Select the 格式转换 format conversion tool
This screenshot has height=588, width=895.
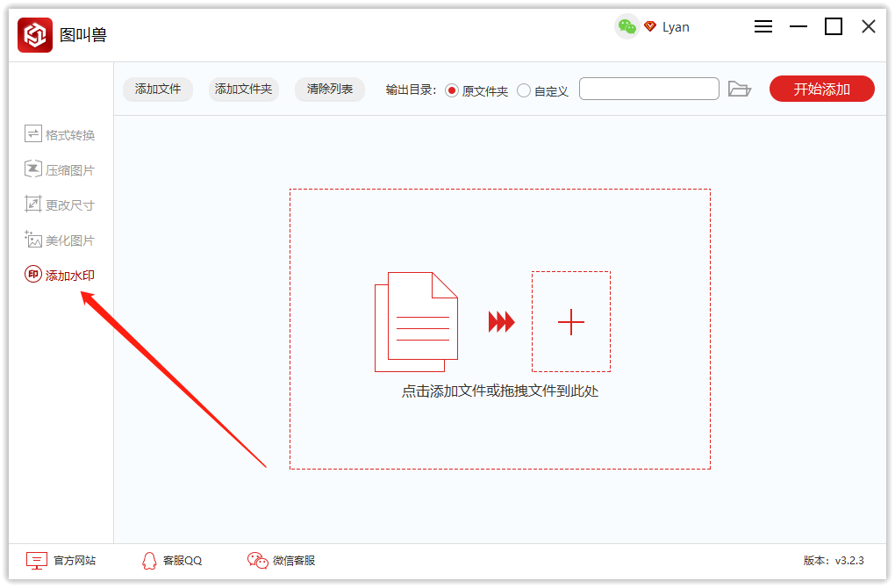tap(61, 133)
